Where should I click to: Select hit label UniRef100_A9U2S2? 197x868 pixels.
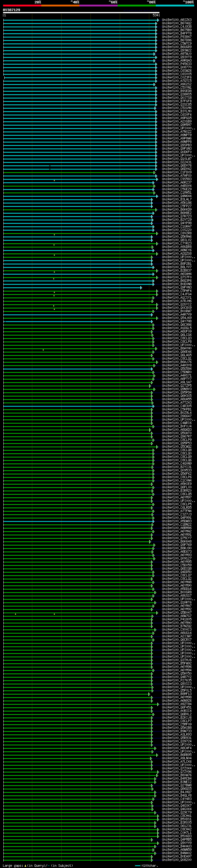(177, 84)
